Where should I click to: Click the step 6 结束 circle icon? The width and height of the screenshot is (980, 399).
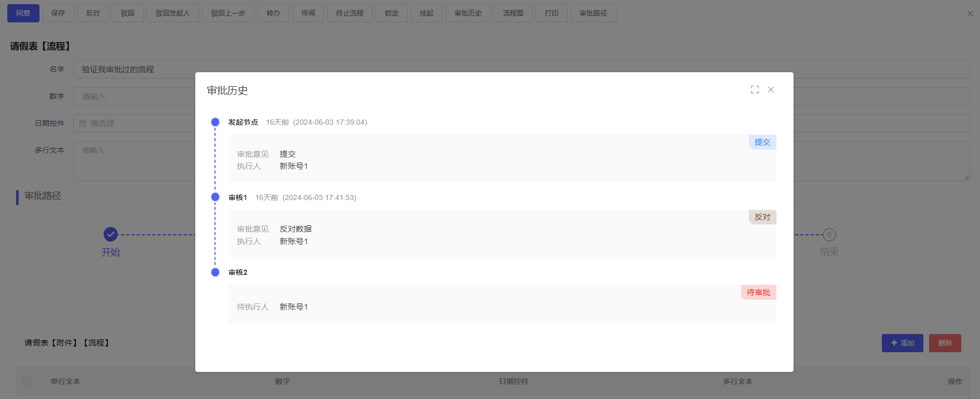click(829, 235)
